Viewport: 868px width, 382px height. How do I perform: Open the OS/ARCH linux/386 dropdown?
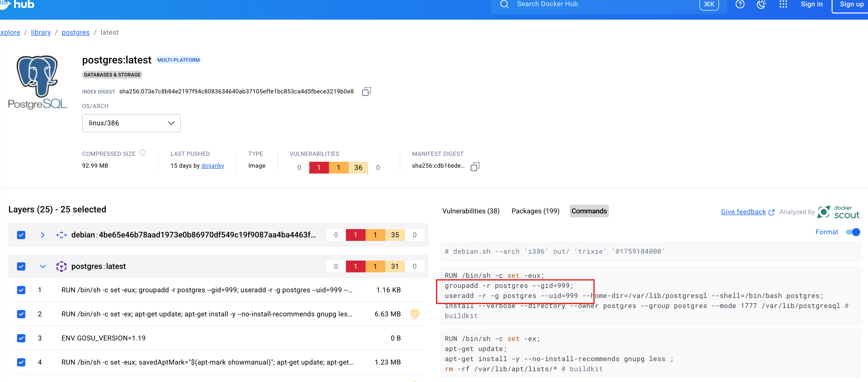[x=131, y=123]
